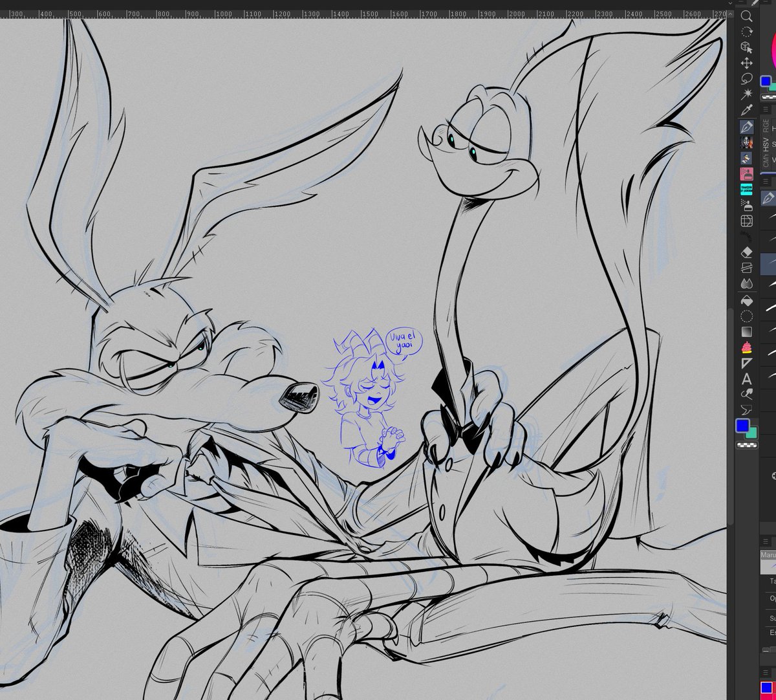Screen dimensions: 776x700
Task: Click blue main color in tool palette
Action: point(742,426)
